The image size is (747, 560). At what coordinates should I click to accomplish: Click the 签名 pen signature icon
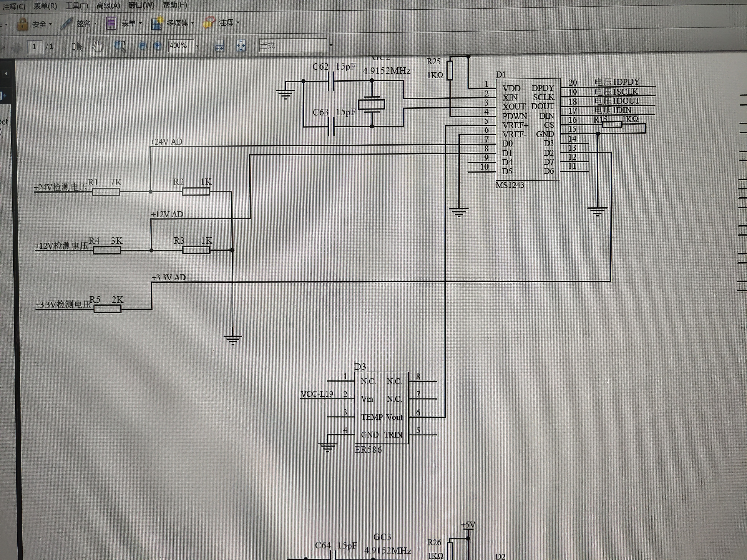67,24
